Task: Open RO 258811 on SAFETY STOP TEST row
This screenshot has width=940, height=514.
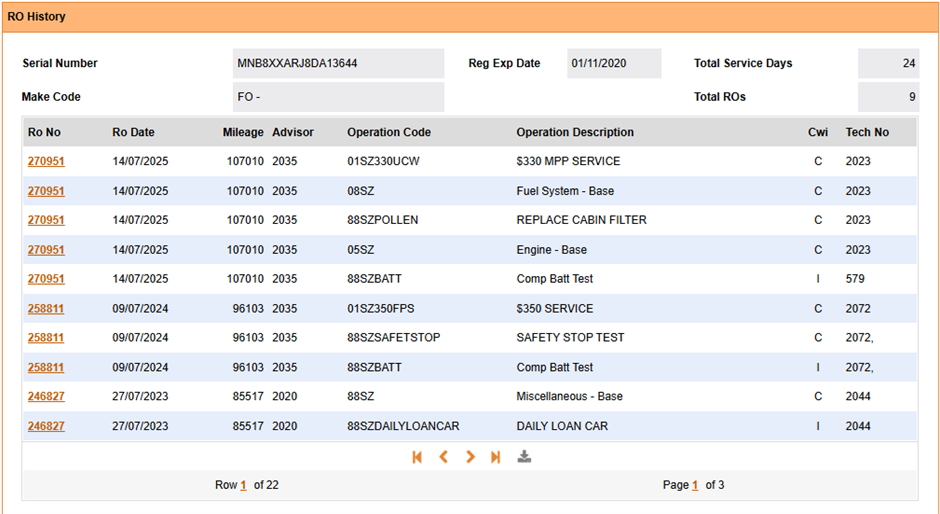Action: point(46,338)
